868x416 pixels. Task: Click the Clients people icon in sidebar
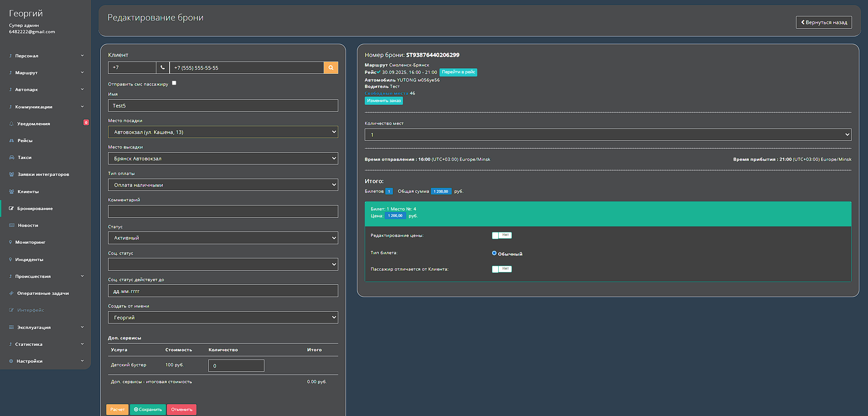11,192
